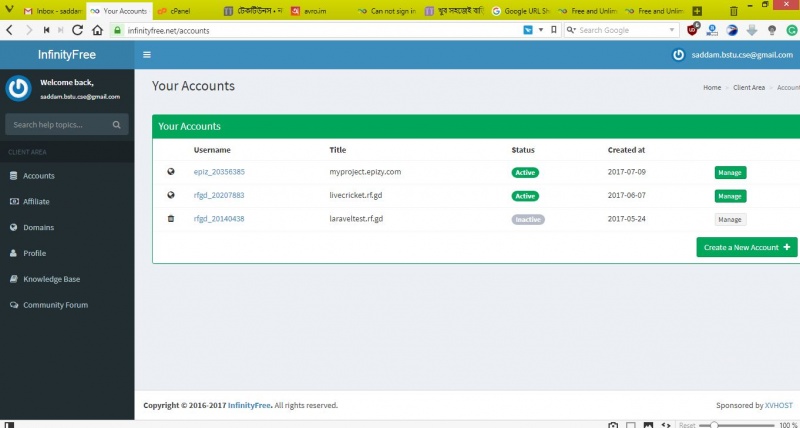Open Community Forum in sidebar

[67, 305]
